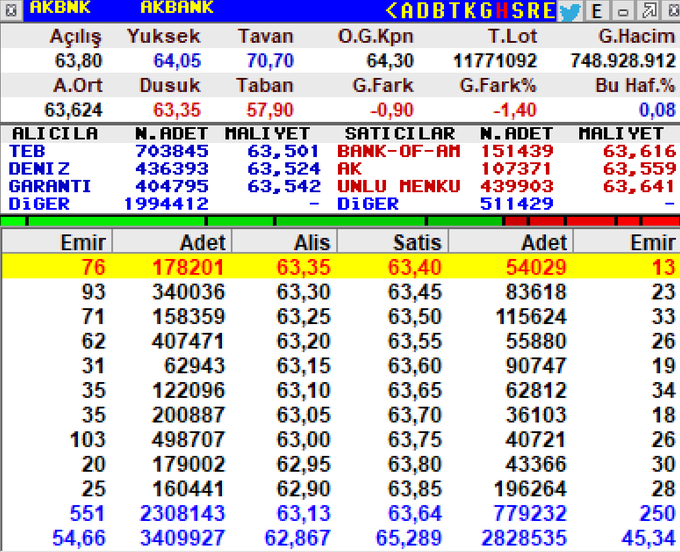Select seller BANK-OF-AM in the SATICILAR list
The width and height of the screenshot is (680, 552).
[x=399, y=151]
